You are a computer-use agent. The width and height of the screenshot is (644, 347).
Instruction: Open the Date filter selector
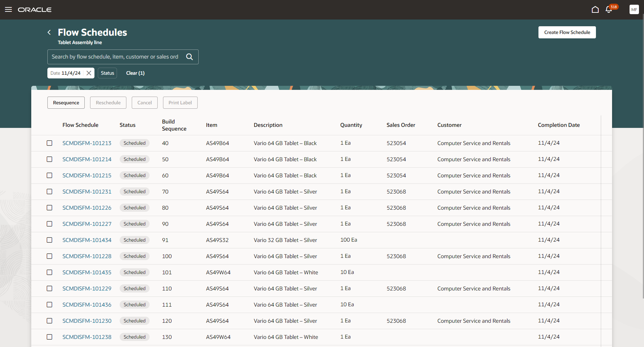click(66, 73)
